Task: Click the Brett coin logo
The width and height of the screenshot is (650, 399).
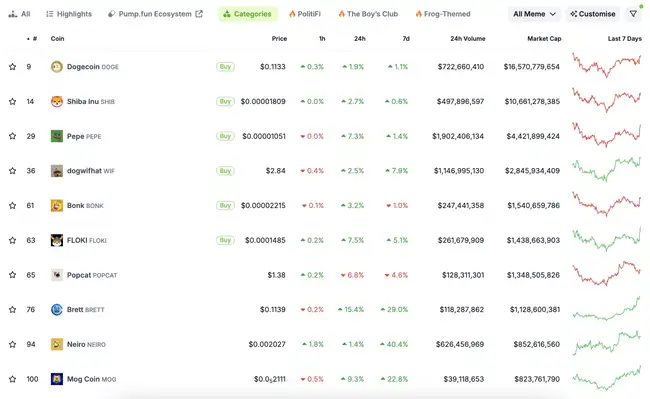Action: [57, 310]
